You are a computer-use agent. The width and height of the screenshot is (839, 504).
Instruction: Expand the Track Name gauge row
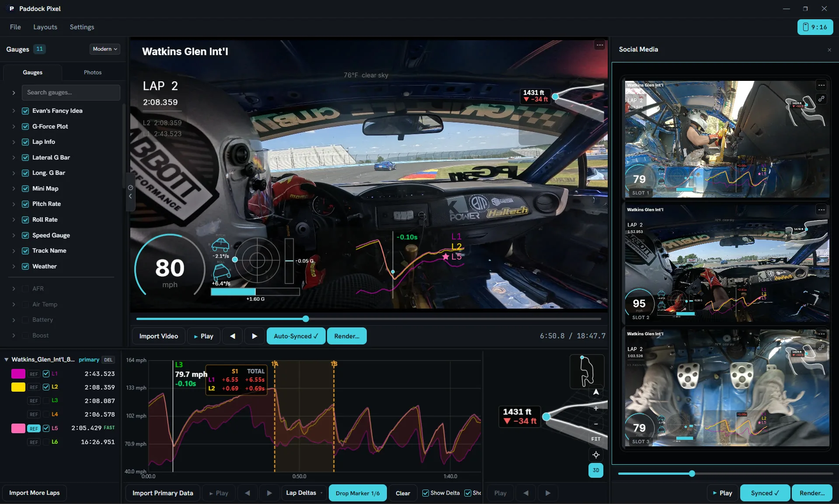tap(14, 251)
